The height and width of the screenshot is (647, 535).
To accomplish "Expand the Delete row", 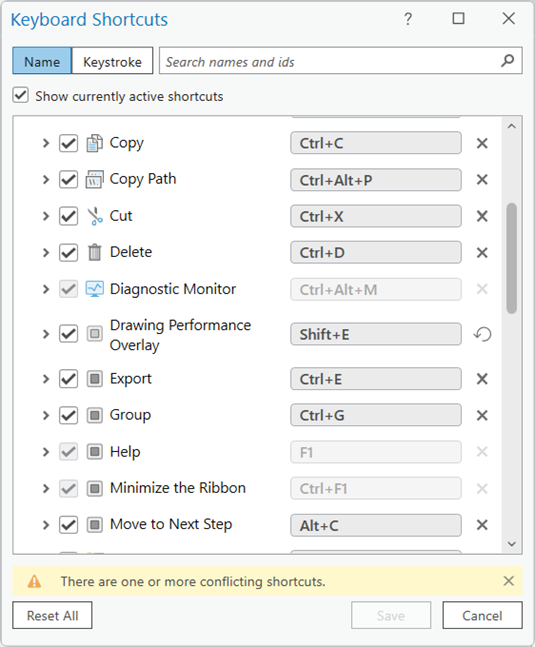I will (46, 253).
